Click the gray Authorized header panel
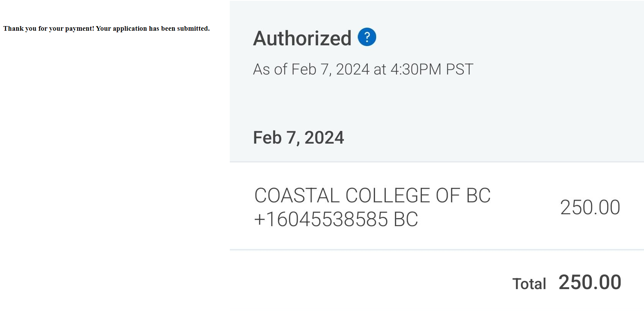The width and height of the screenshot is (644, 311). (437, 81)
